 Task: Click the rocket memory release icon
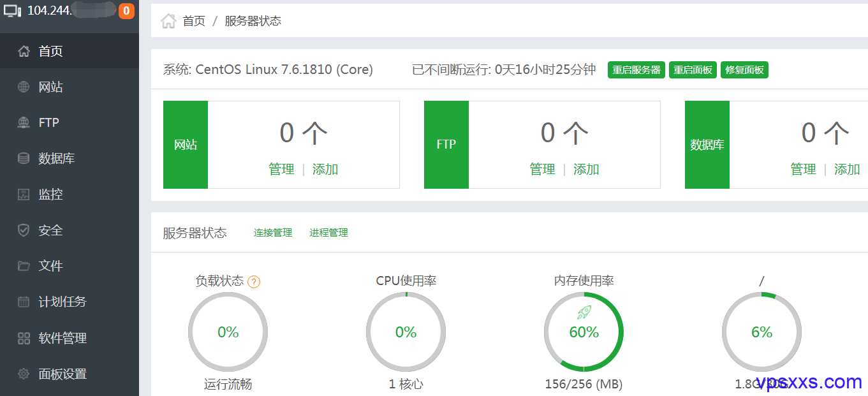584,312
